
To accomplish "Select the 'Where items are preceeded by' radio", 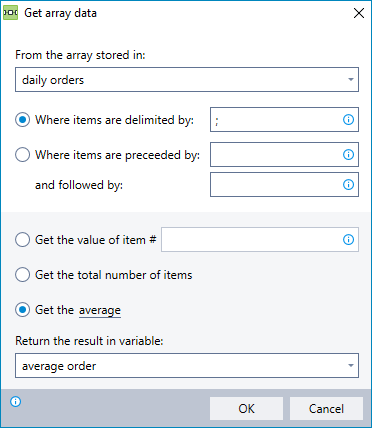I will tap(22, 155).
